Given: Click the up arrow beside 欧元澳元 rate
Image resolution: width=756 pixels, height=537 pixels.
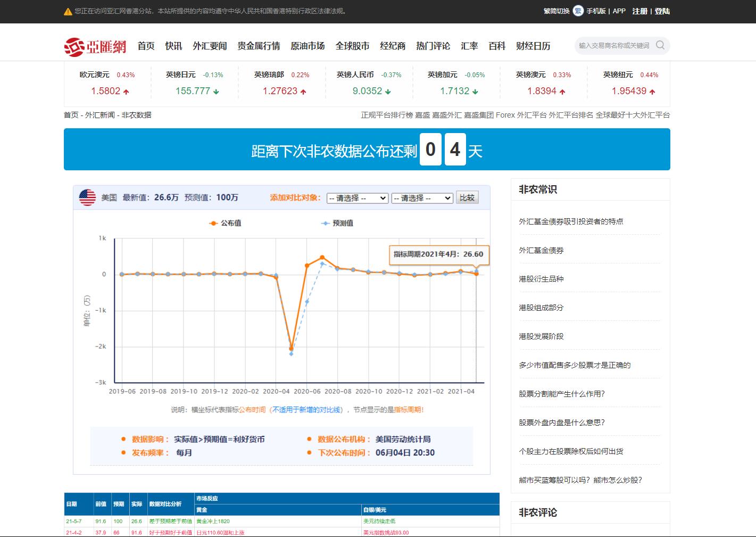Looking at the screenshot, I should [126, 92].
